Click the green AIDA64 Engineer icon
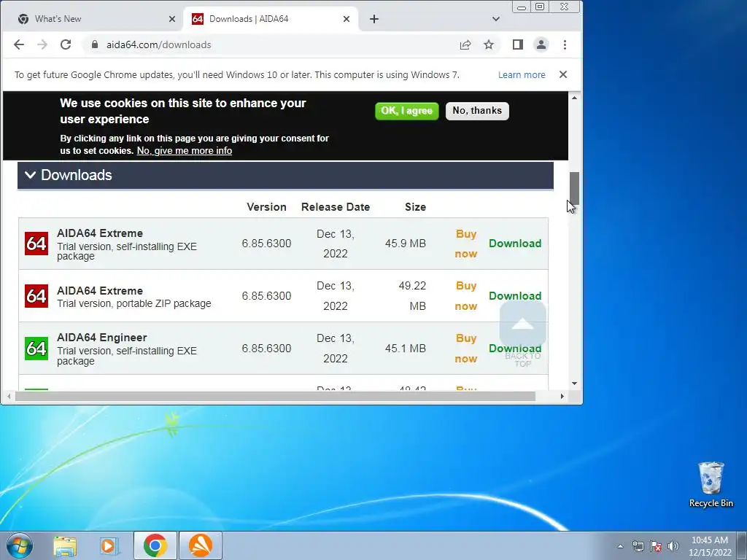The width and height of the screenshot is (747, 560). [x=36, y=349]
